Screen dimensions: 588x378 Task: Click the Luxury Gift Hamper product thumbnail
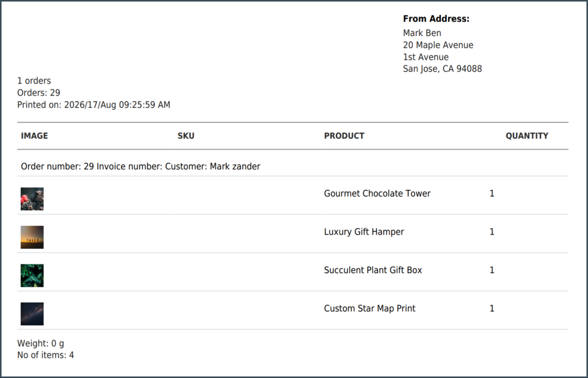[x=32, y=237]
